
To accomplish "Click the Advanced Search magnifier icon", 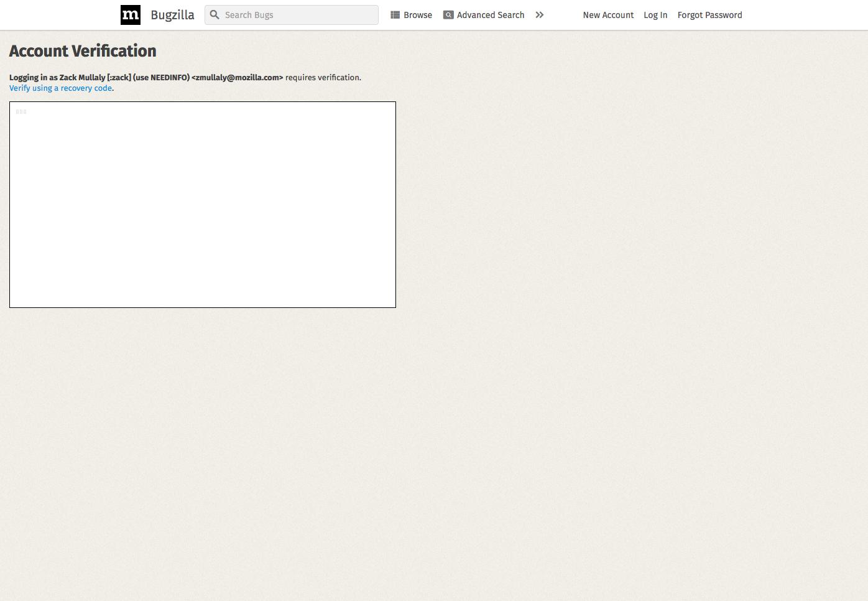I will click(448, 14).
